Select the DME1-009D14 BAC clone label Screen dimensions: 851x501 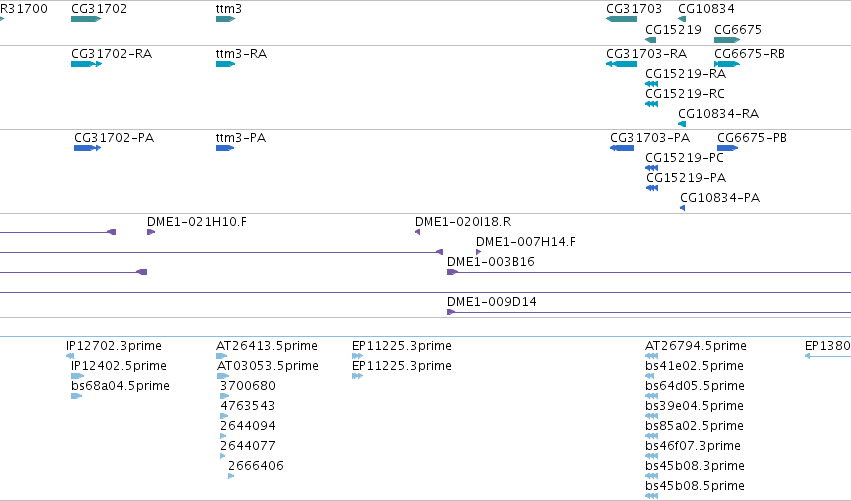click(492, 302)
